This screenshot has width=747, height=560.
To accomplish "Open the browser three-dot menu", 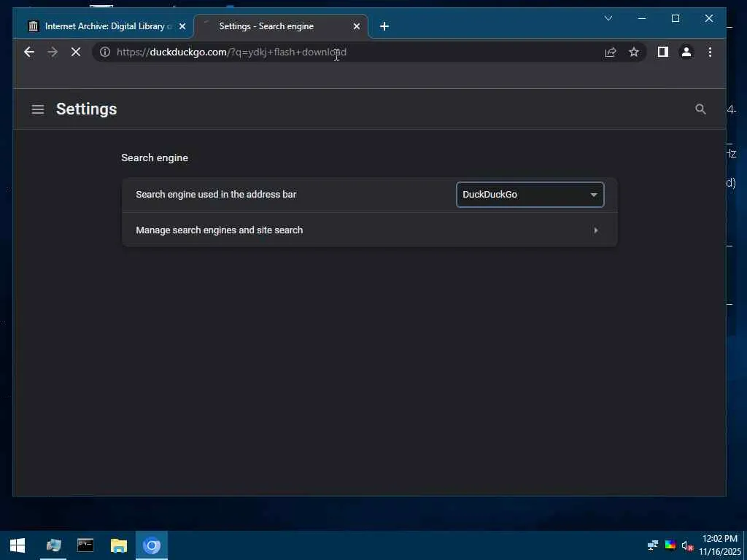I will pos(710,52).
